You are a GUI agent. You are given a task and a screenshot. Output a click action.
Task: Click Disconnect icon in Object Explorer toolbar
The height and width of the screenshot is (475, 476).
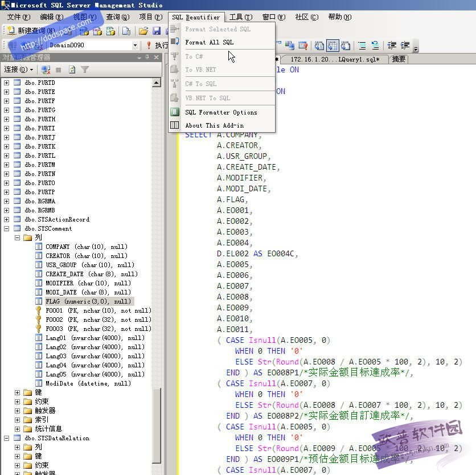click(46, 70)
